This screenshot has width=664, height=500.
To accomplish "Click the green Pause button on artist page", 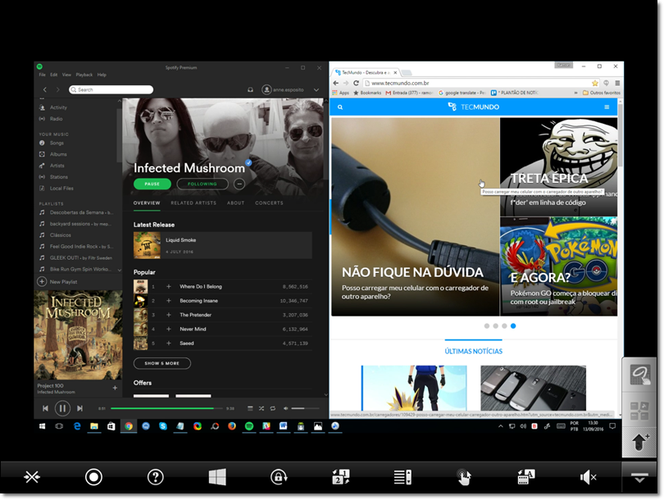I will pyautogui.click(x=152, y=184).
